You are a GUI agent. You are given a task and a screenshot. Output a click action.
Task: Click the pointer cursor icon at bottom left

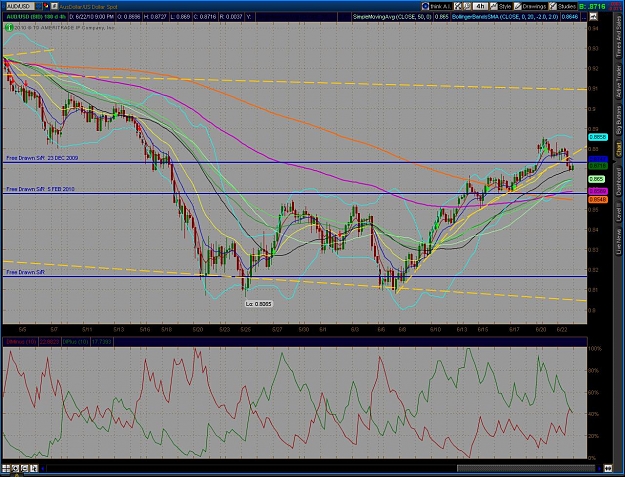[33, 468]
